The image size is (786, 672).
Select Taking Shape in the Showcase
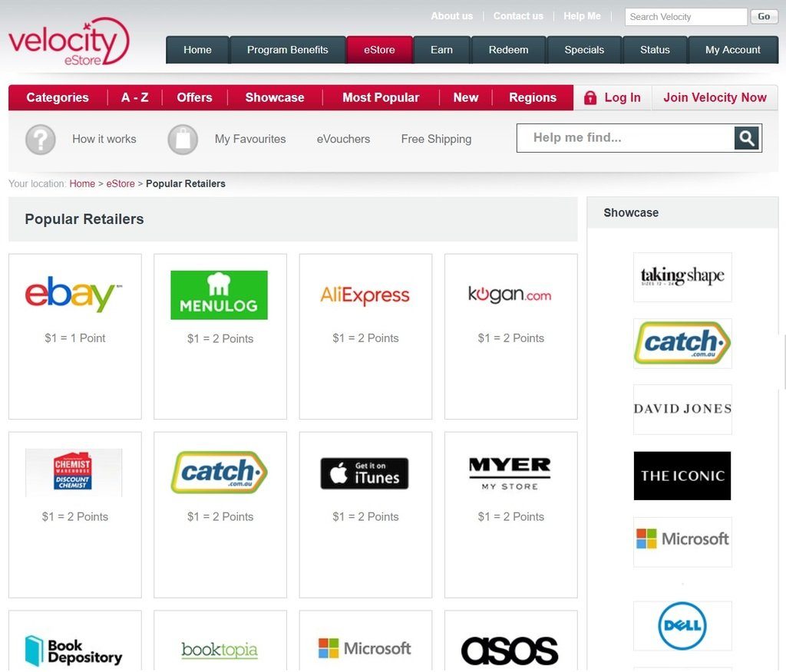pos(682,277)
